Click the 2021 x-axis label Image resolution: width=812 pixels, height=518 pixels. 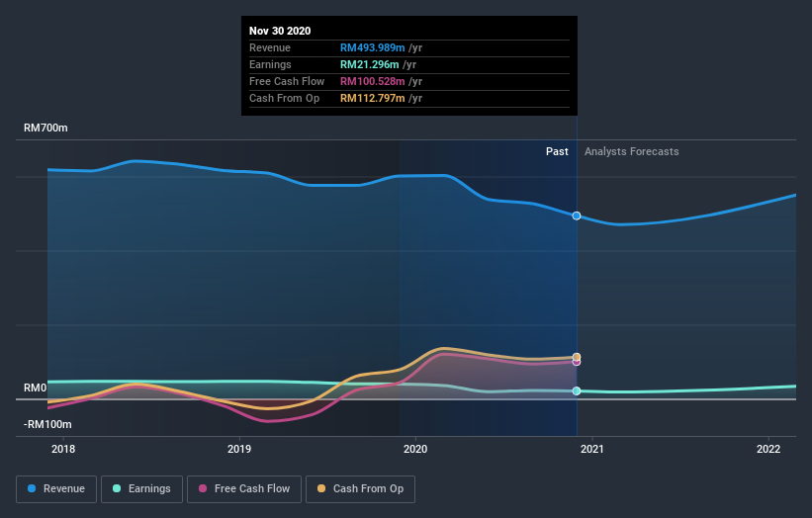[x=591, y=449]
